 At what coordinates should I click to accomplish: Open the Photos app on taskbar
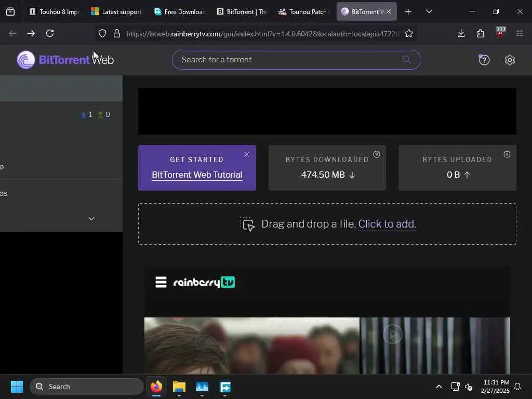point(202,387)
